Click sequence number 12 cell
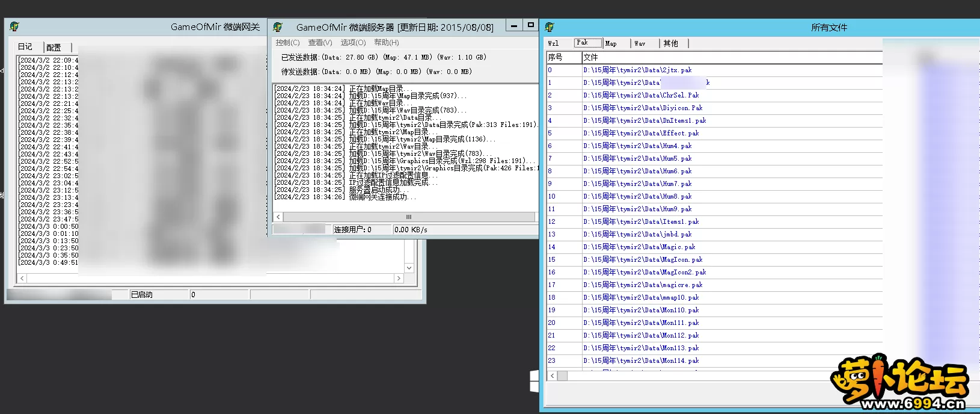The height and width of the screenshot is (414, 980). (x=564, y=221)
